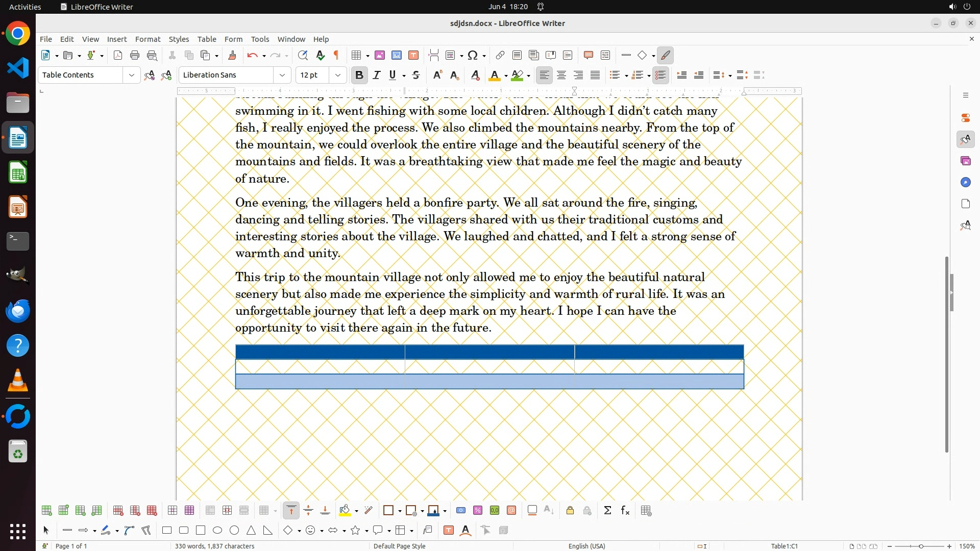The width and height of the screenshot is (980, 551).
Task: Click the Clone Formatting paintbrush icon
Action: [232, 56]
